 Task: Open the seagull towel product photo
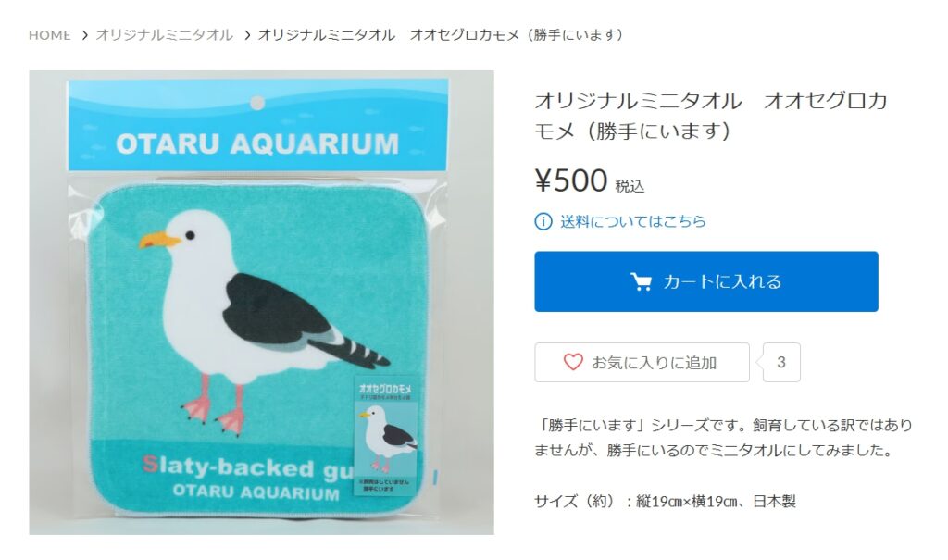tap(261, 303)
